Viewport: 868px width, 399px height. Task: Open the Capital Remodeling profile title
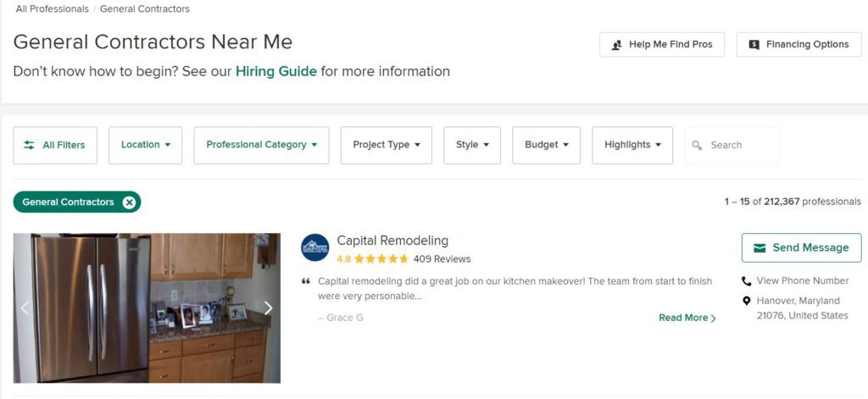coord(392,241)
